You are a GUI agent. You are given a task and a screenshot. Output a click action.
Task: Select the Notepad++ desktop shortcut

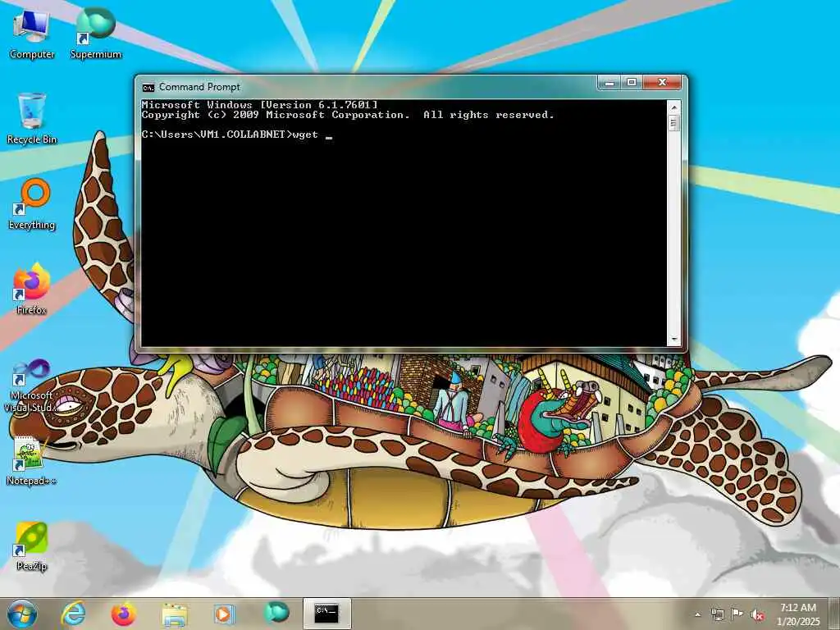[x=32, y=461]
